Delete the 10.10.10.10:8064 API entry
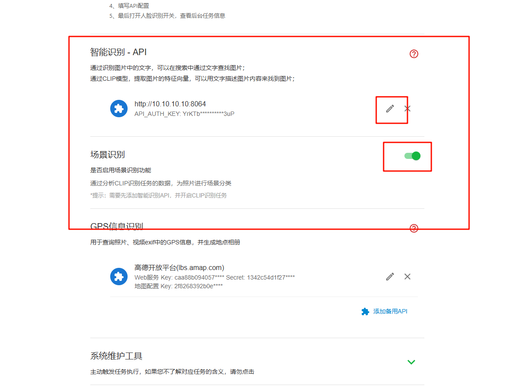Viewport: 532px width, 392px height. pos(407,109)
